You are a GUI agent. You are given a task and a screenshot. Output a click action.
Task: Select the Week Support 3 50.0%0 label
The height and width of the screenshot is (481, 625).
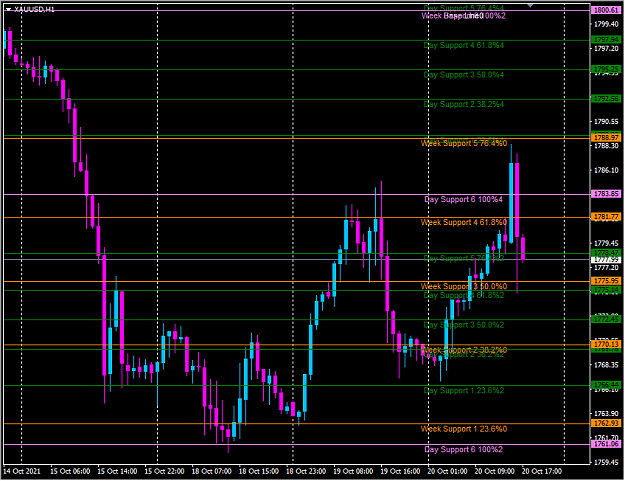pos(464,287)
